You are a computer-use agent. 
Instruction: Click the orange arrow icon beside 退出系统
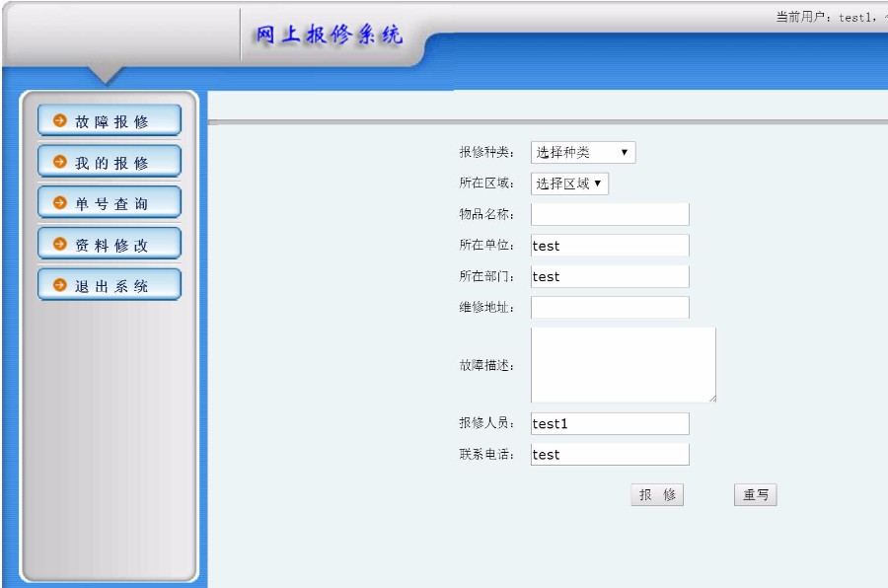click(x=60, y=284)
